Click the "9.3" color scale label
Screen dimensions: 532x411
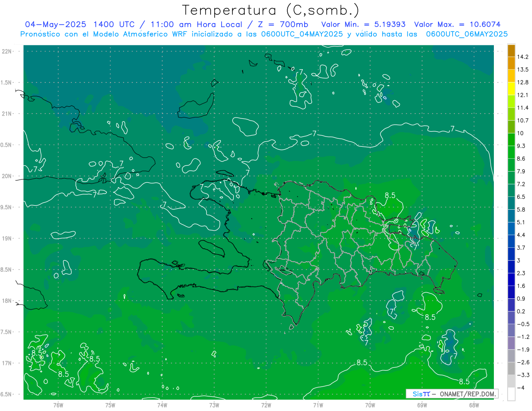(x=522, y=146)
